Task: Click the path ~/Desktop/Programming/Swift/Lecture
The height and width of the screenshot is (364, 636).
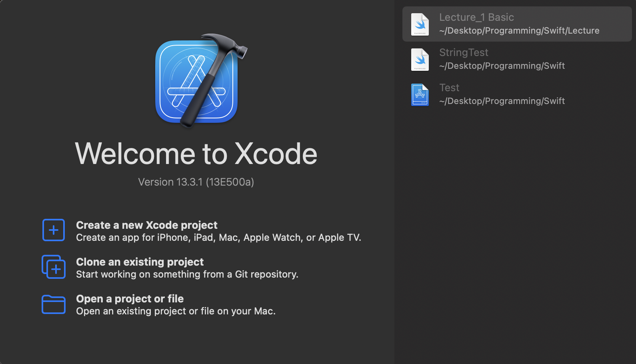Action: [519, 31]
